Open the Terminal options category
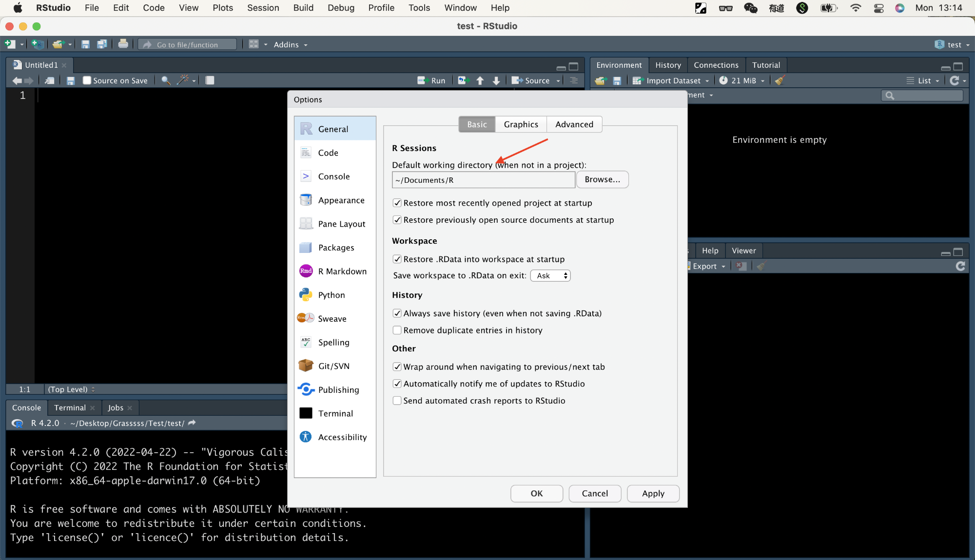975x560 pixels. point(335,413)
